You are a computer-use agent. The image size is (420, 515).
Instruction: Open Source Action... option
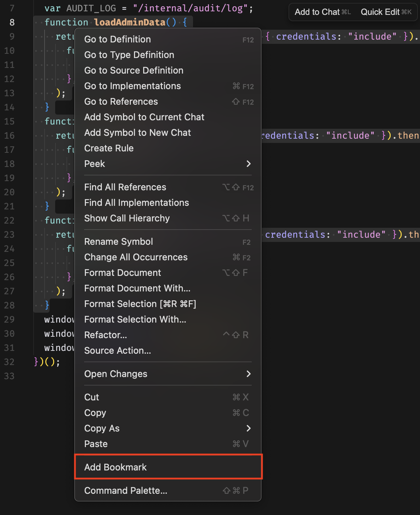[168, 351]
